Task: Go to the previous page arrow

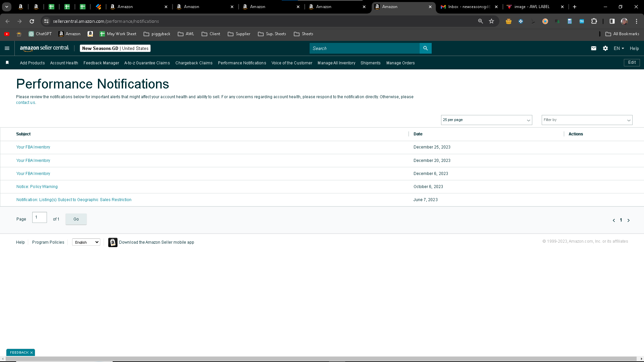Action: tap(614, 220)
